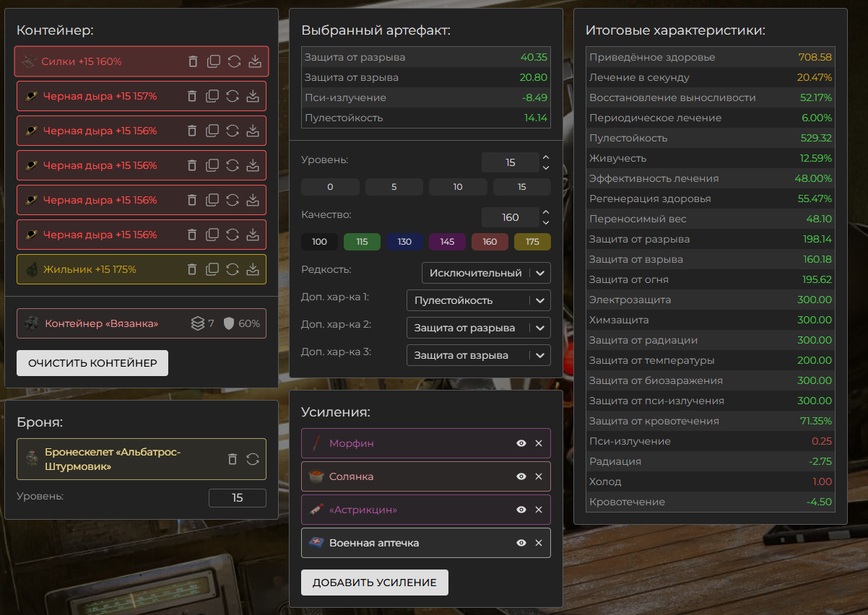Expand Доп. хар-ка 1 Пулестойкость dropdown
This screenshot has height=615, width=868.
coord(478,300)
